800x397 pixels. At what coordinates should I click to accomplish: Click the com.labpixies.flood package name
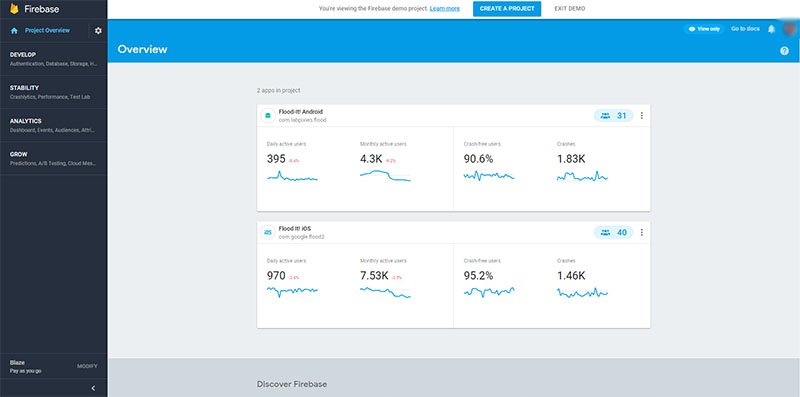[303, 120]
